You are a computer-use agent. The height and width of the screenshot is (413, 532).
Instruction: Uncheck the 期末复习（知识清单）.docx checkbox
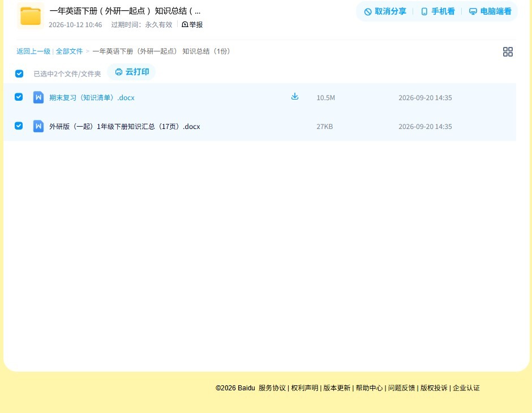[x=19, y=97]
